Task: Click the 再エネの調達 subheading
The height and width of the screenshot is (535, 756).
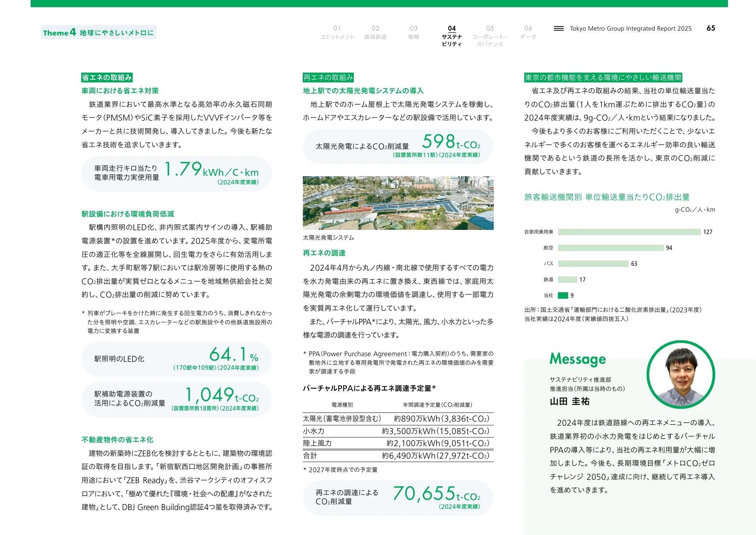Action: [x=324, y=253]
